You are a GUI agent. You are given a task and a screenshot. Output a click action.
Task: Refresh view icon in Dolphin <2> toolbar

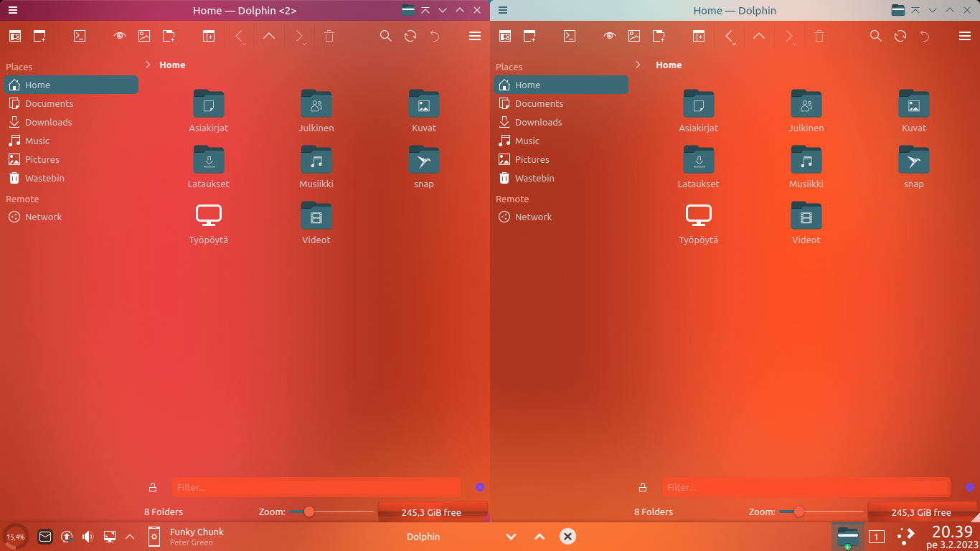(410, 36)
